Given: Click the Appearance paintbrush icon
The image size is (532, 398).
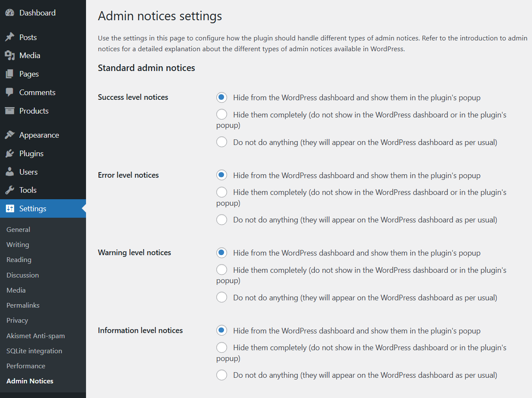Looking at the screenshot, I should tap(9, 135).
